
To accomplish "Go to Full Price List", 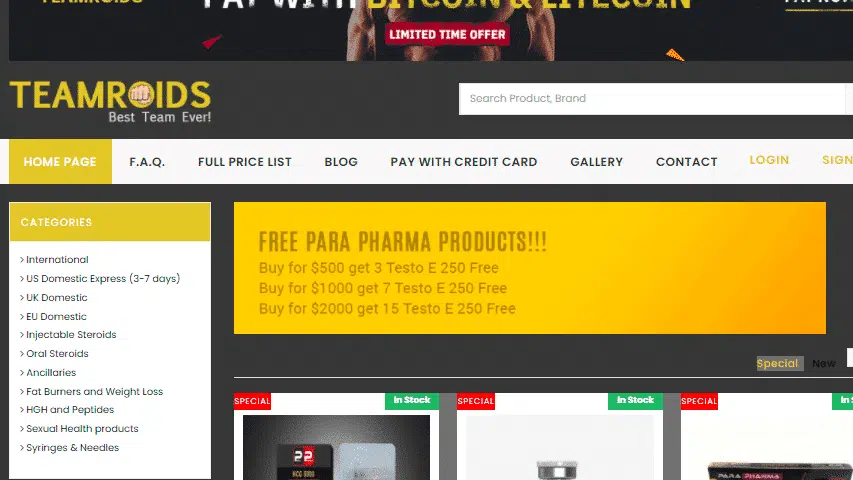I will click(245, 162).
